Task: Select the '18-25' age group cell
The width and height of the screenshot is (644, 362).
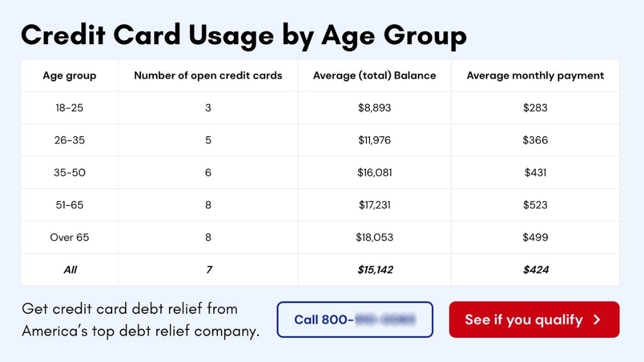Action: [x=69, y=108]
